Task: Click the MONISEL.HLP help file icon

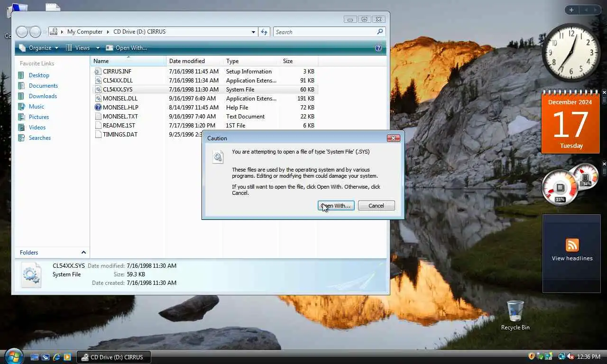Action: pyautogui.click(x=98, y=108)
